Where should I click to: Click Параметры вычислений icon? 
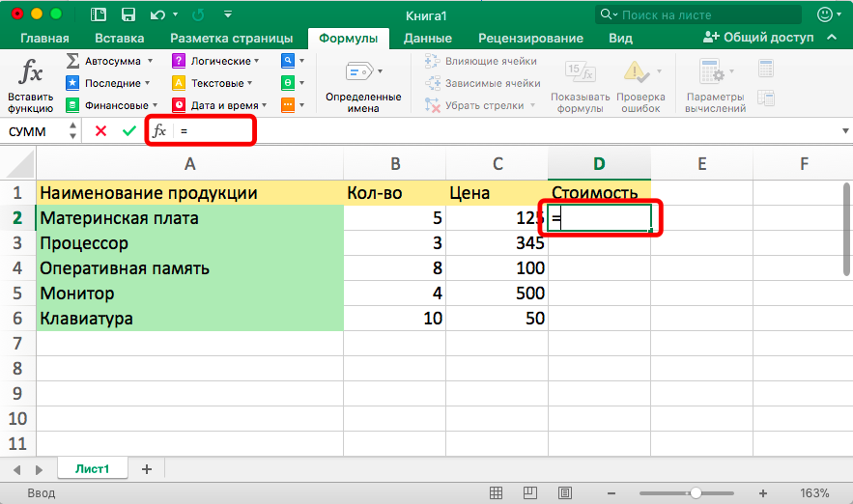712,71
